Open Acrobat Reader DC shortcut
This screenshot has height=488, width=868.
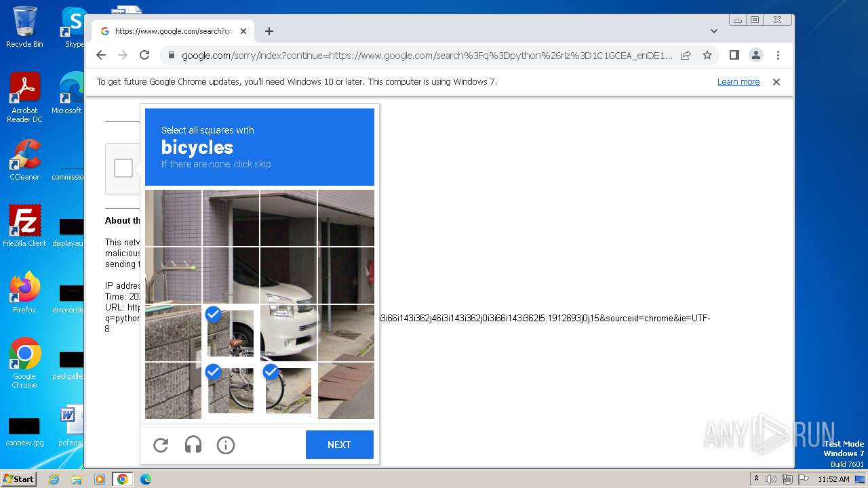[24, 98]
